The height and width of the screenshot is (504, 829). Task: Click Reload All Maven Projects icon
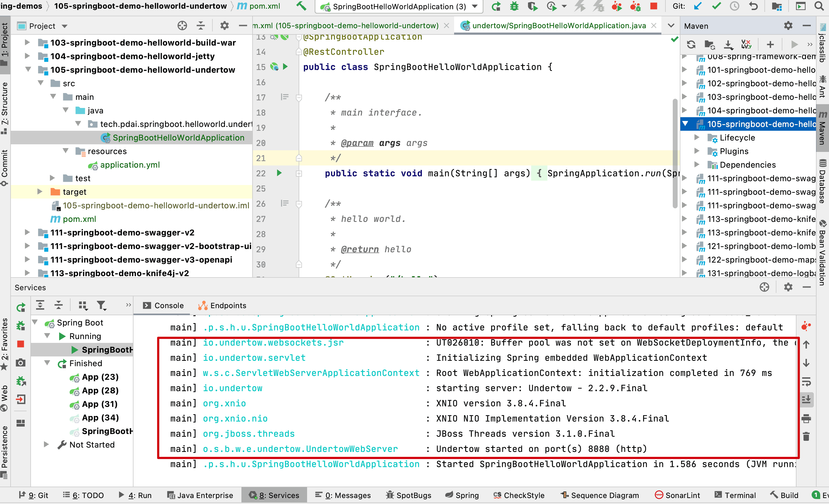tap(691, 44)
